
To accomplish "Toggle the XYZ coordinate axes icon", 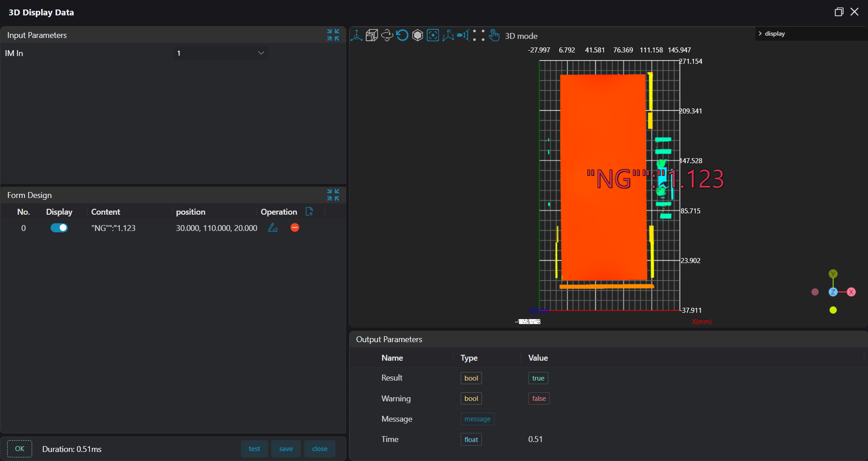I will click(x=448, y=36).
